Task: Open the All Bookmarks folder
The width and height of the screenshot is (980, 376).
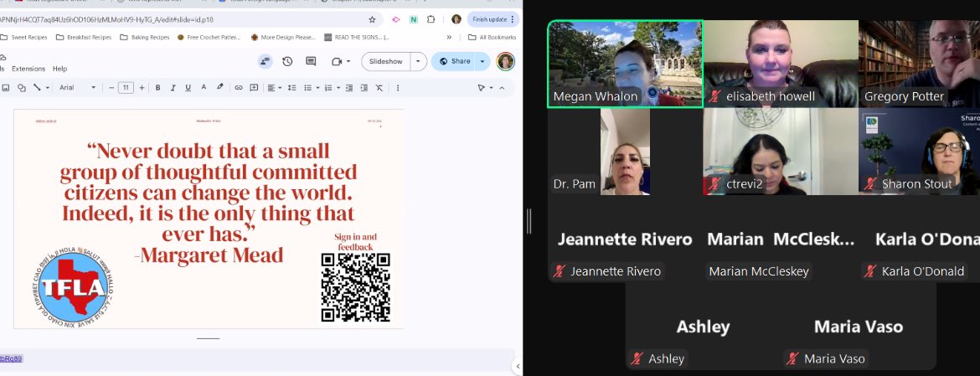Action: click(493, 38)
